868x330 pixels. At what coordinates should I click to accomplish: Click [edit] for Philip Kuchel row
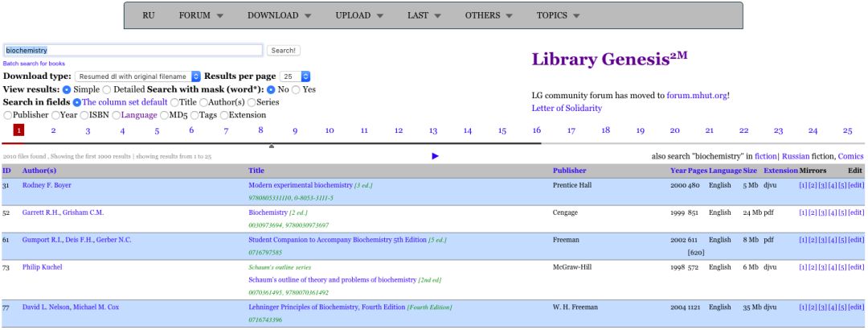coord(856,267)
